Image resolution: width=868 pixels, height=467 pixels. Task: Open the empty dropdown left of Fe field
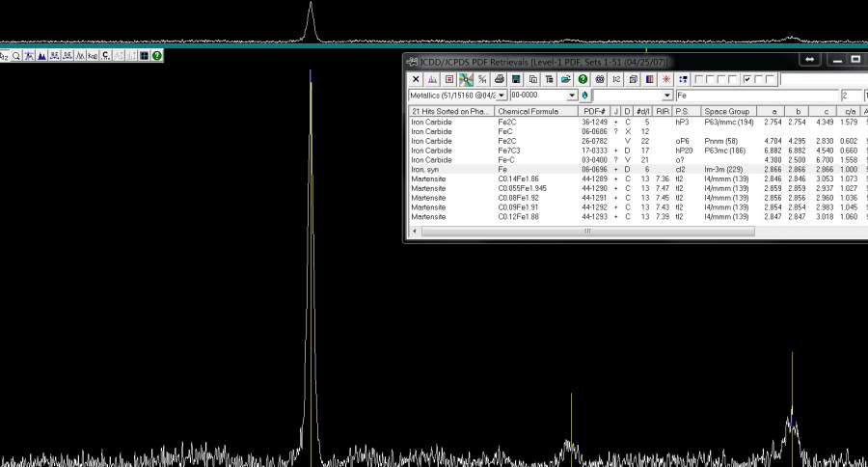coord(667,96)
